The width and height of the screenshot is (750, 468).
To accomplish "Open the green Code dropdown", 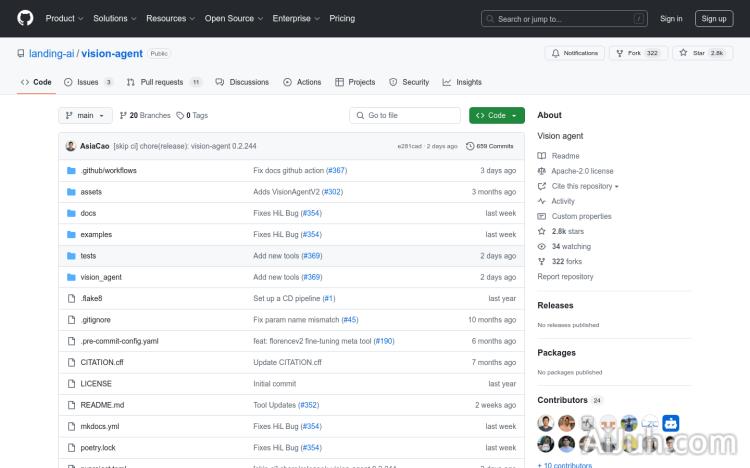I will pyautogui.click(x=496, y=115).
